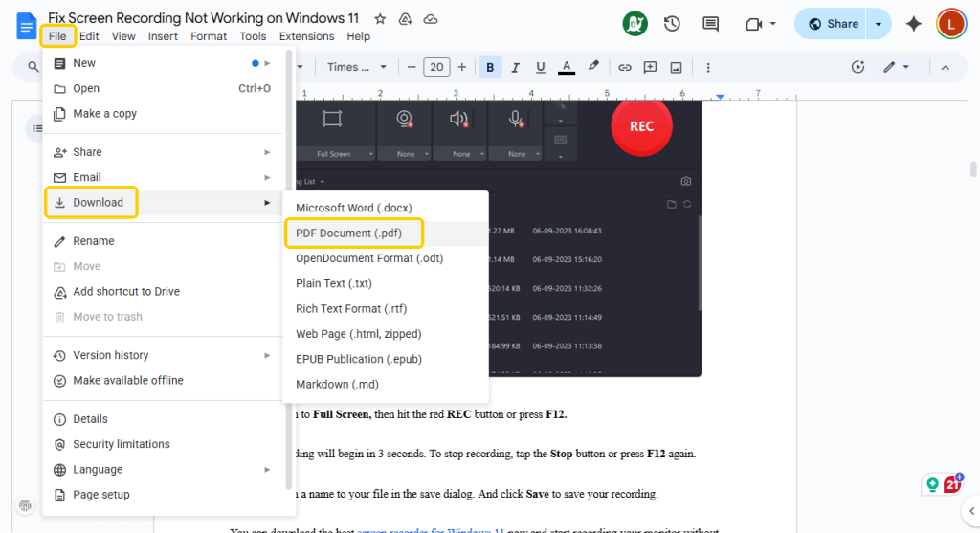The height and width of the screenshot is (533, 980).
Task: Open text color picker
Action: click(567, 68)
